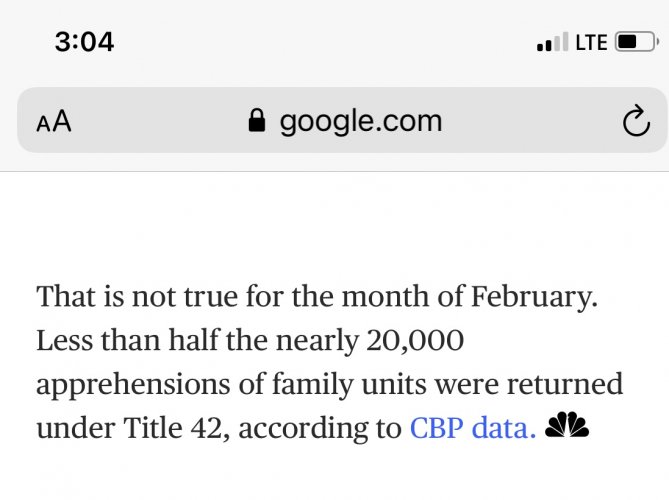Tap the NBC peacock logo

pyautogui.click(x=567, y=425)
